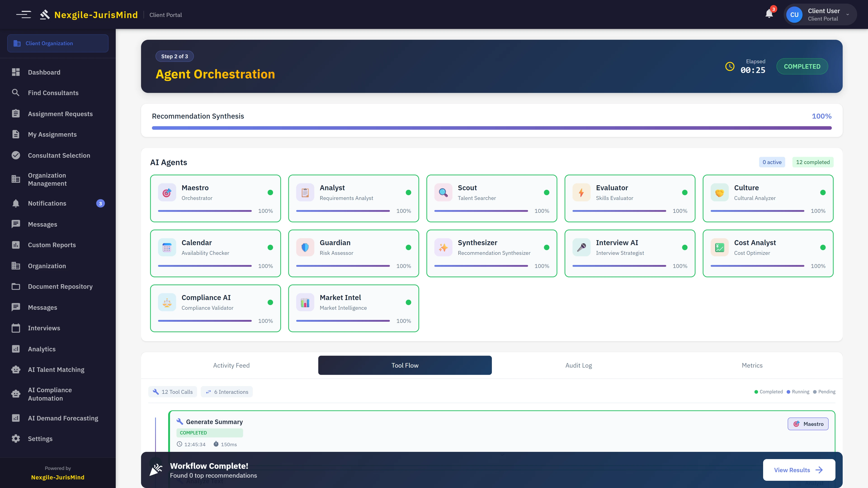
Task: Click the Maestro tag on Generate Summary
Action: coord(808,424)
